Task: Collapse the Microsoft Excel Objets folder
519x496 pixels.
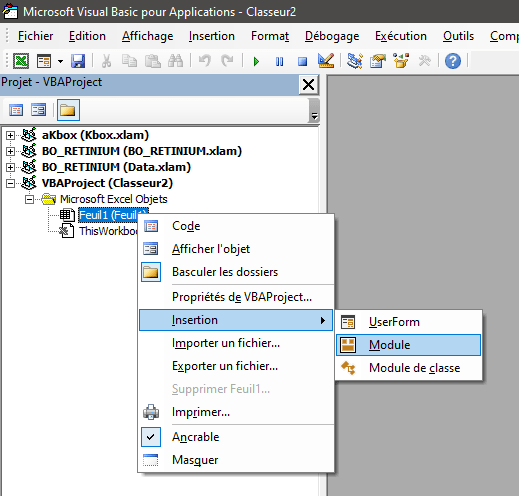Action: [30, 199]
